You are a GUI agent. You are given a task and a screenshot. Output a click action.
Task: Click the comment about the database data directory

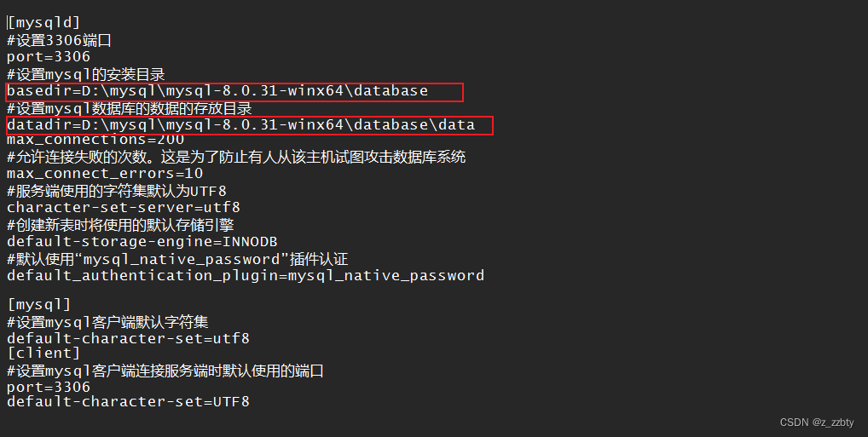click(129, 108)
